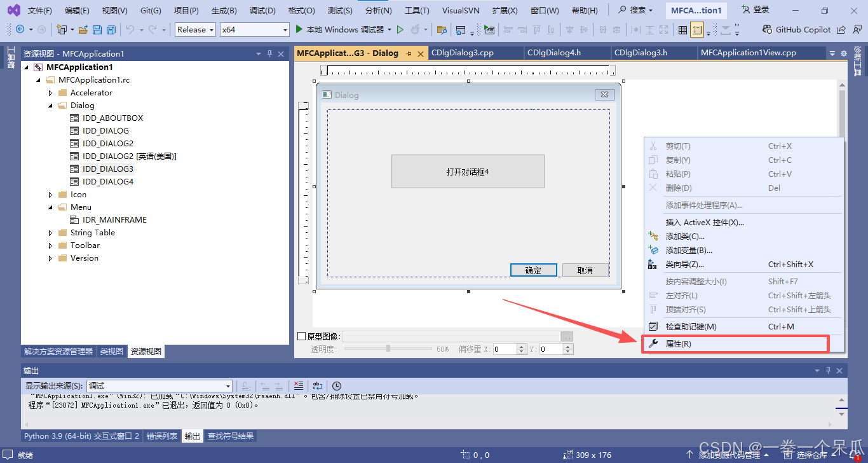Open the 调试(D) menu
Screen dimensions: 868x463
coord(262,10)
